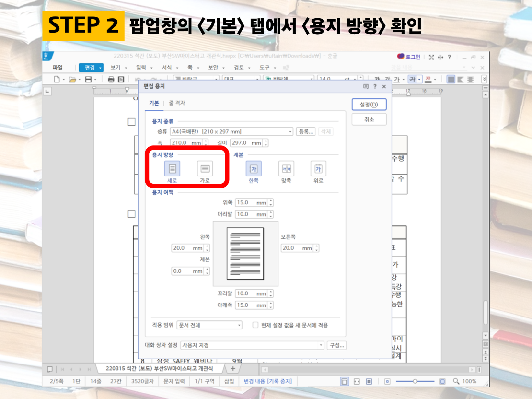Click the new document icon in toolbar

57,80
